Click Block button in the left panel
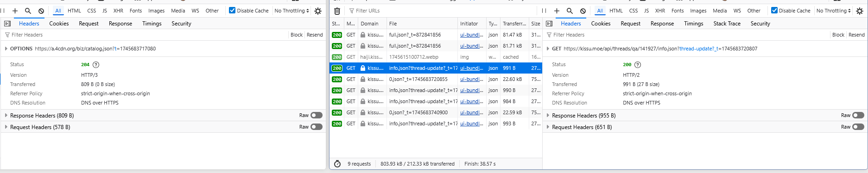The width and height of the screenshot is (868, 173). 297,35
